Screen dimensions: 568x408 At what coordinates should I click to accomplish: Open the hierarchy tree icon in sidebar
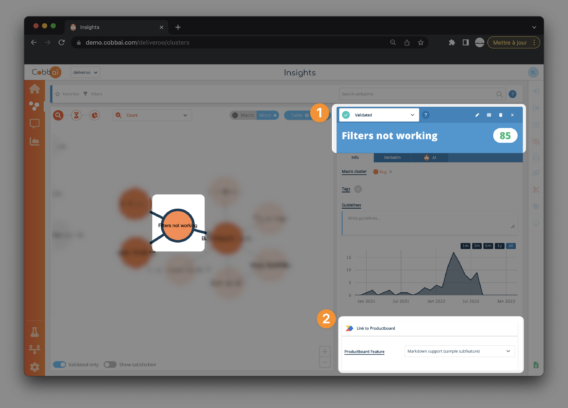point(35,350)
